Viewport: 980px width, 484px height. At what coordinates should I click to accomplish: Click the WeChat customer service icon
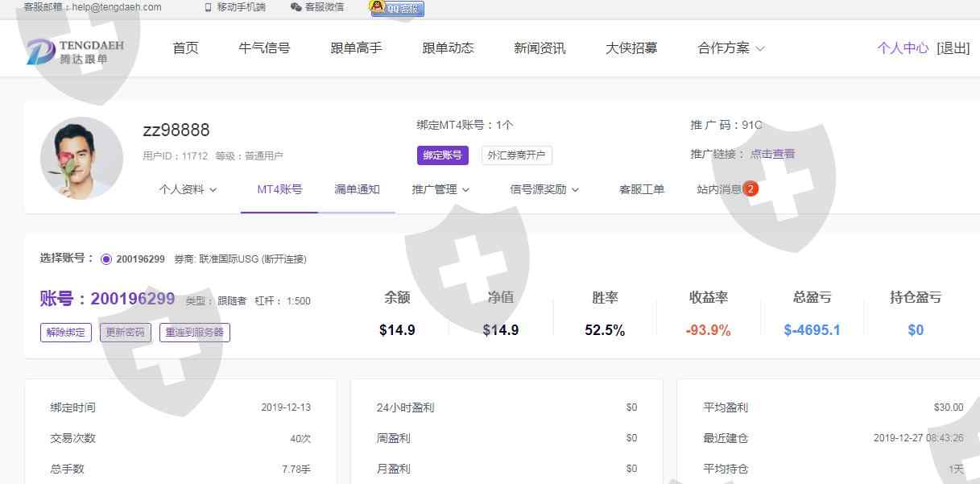click(x=296, y=7)
